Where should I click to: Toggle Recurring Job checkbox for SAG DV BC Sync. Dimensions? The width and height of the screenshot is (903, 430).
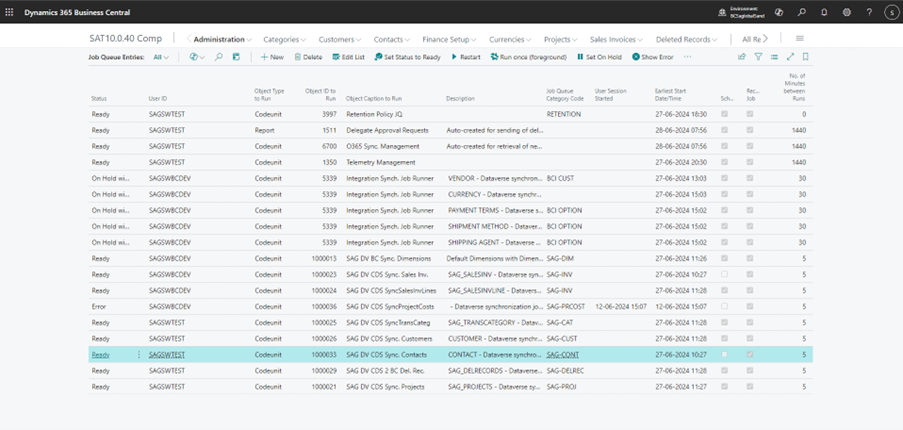tap(750, 258)
